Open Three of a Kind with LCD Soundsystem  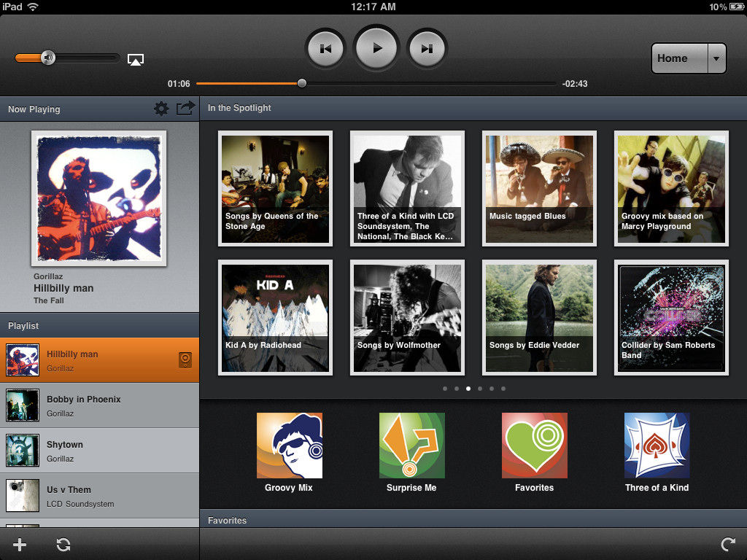coord(407,189)
